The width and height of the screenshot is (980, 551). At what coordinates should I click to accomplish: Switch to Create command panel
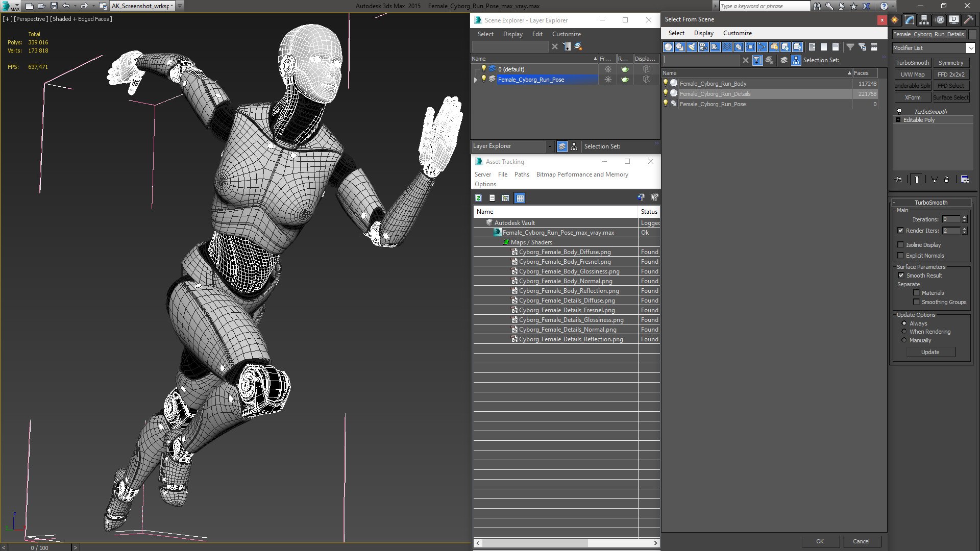coord(895,20)
